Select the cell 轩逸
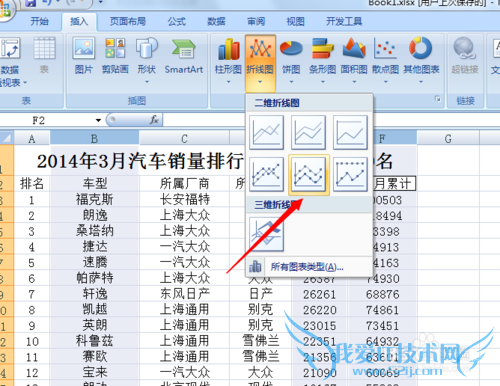Screen dimensions: 500x386 95,294
